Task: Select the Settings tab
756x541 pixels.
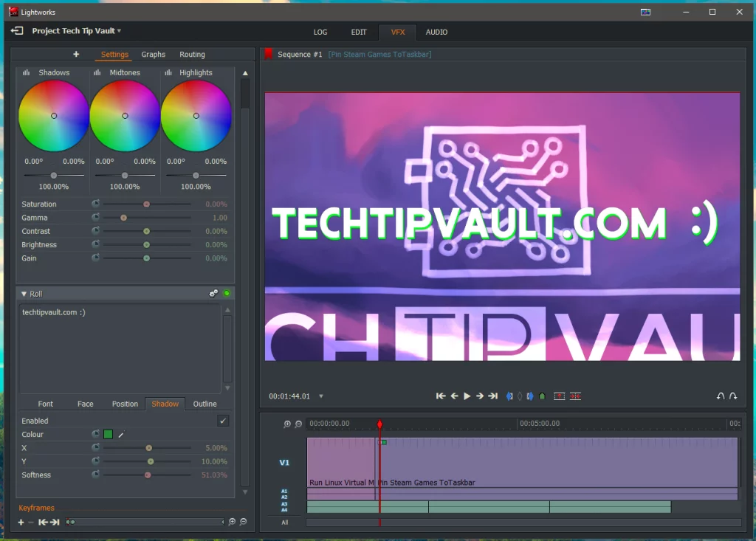Action: [x=114, y=55]
